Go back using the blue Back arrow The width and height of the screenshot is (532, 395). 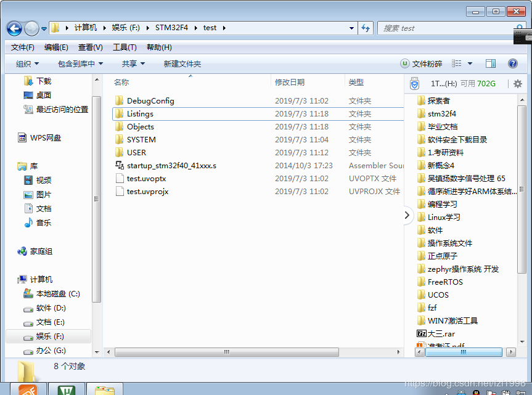coord(14,28)
